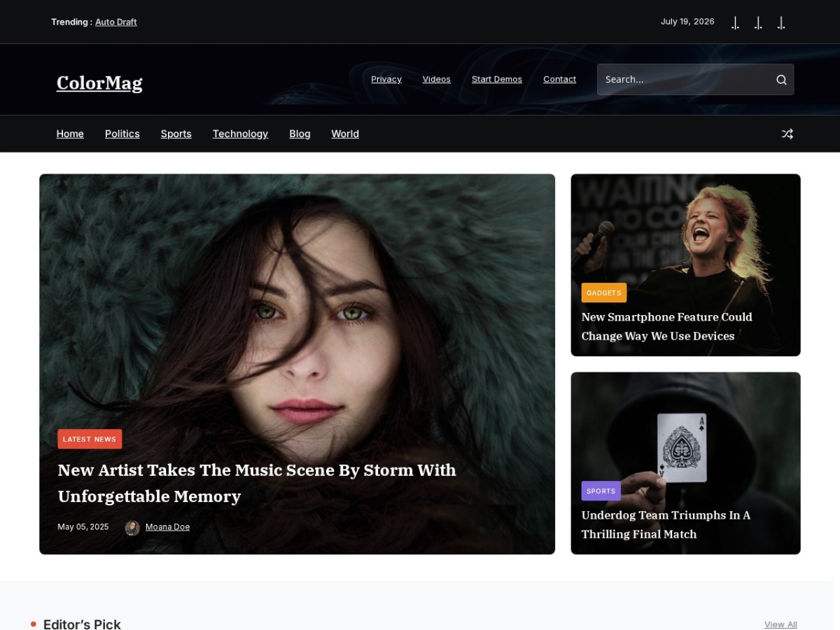Open Moana Doe's author avatar
Screen dimensions: 840x630
click(132, 528)
